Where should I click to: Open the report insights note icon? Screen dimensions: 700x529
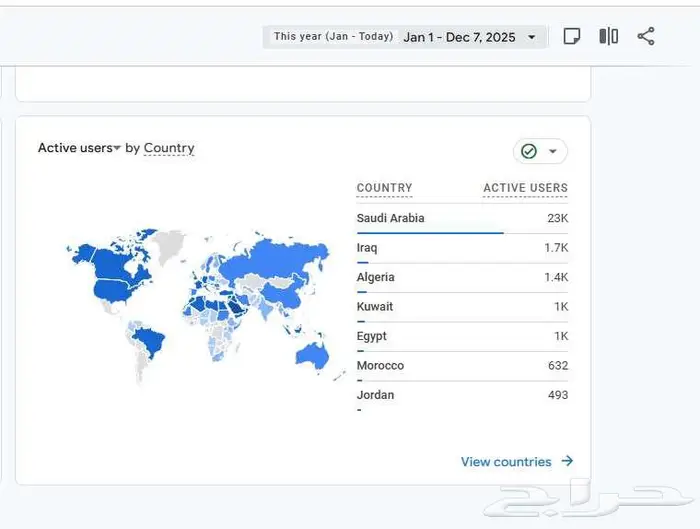[572, 37]
